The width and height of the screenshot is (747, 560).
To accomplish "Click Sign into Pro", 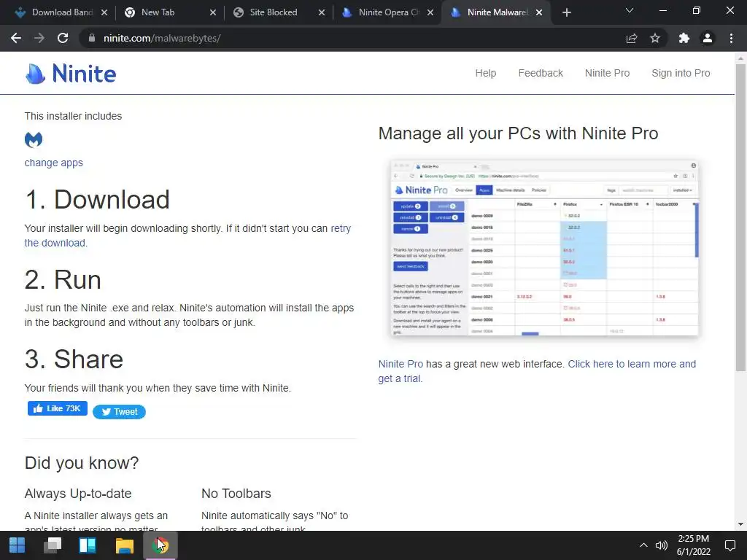I will click(x=681, y=73).
